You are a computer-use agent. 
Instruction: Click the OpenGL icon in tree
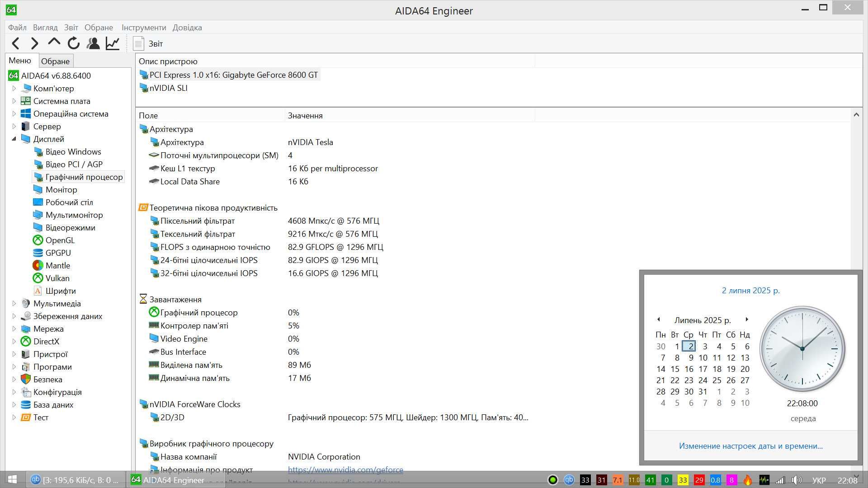tap(38, 240)
